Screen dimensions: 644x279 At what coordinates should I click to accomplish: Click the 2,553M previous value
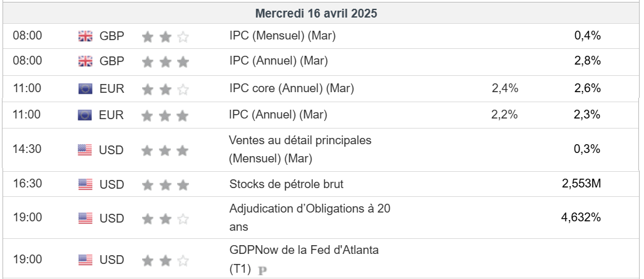(x=581, y=184)
